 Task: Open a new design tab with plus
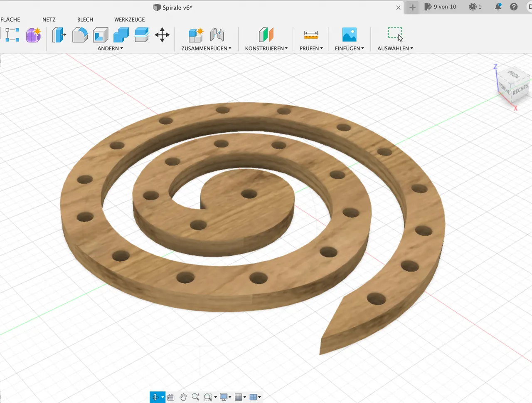[412, 7]
